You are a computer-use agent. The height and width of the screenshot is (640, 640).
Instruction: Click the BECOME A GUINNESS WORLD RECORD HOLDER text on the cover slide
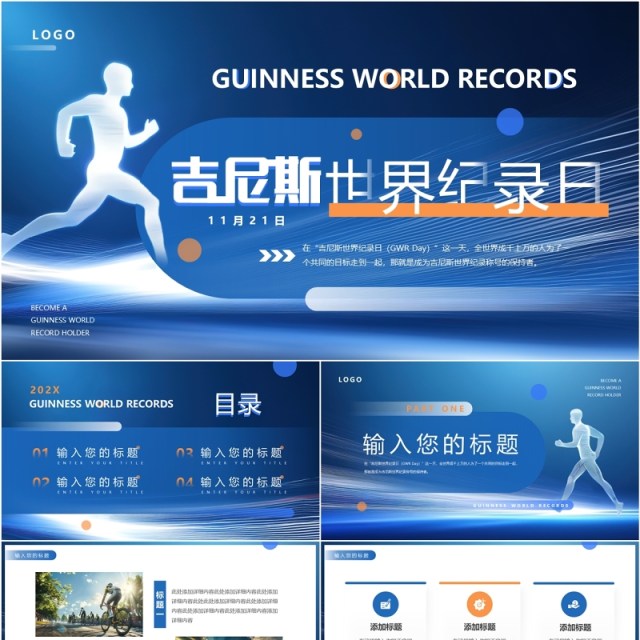click(62, 320)
